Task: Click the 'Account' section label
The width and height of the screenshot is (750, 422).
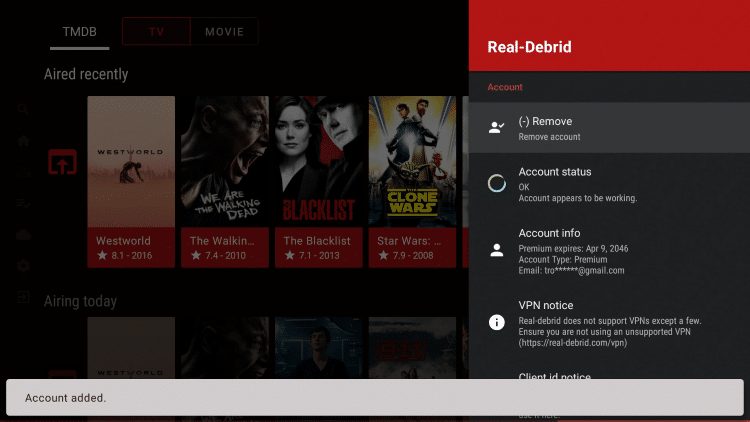Action: (x=505, y=87)
